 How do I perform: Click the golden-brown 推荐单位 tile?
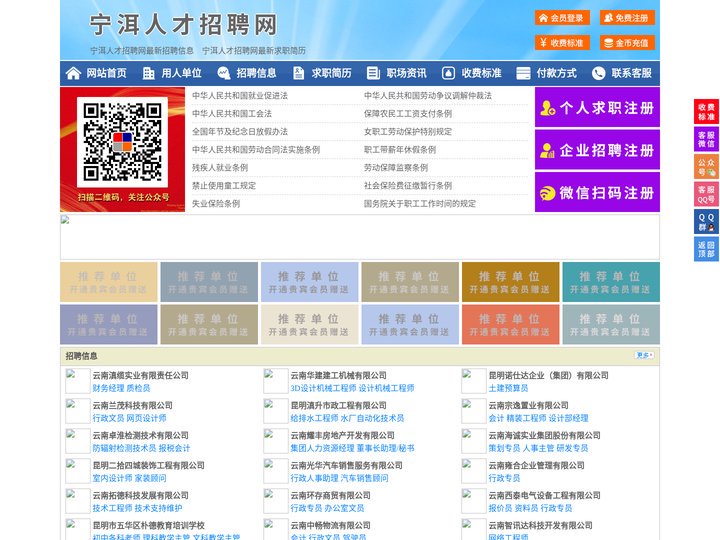511,282
